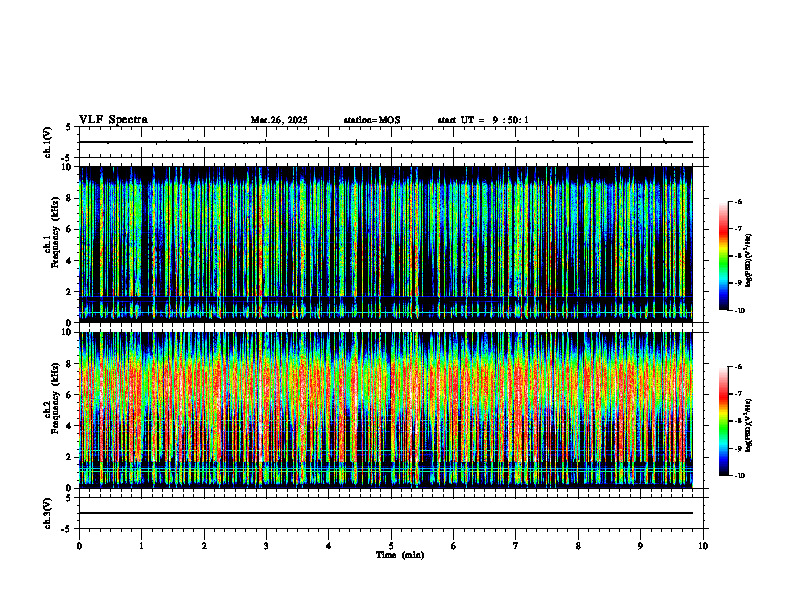Click the "ch.1(V)" waveform axis label

tap(48, 142)
